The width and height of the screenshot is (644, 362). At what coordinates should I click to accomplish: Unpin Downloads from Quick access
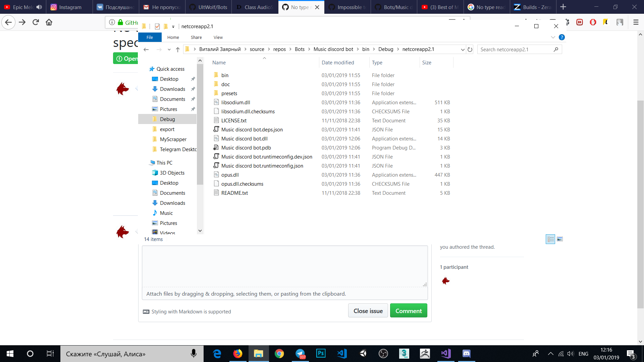(x=193, y=89)
